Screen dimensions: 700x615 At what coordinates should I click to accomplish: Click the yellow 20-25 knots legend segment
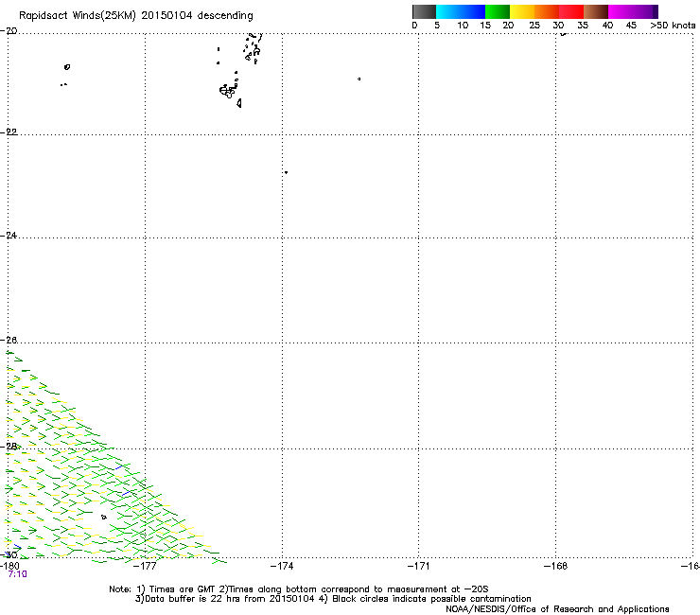point(522,11)
